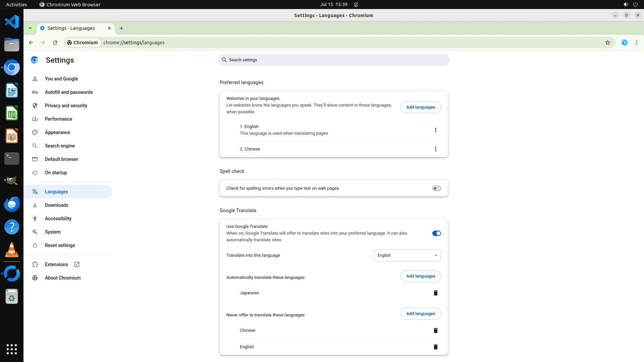The width and height of the screenshot is (644, 362).
Task: Remove Chinese from never-translate list
Action: pos(435,330)
